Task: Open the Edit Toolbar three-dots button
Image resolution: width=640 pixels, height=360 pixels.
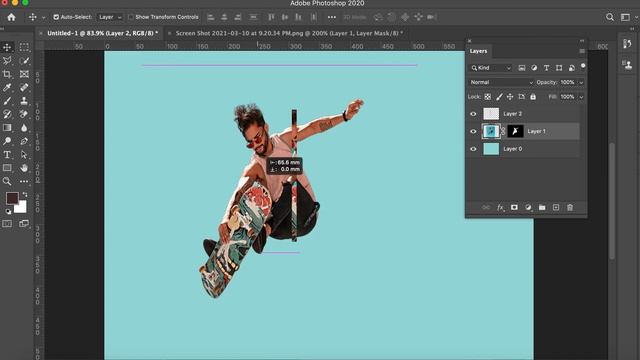Action: (x=24, y=181)
